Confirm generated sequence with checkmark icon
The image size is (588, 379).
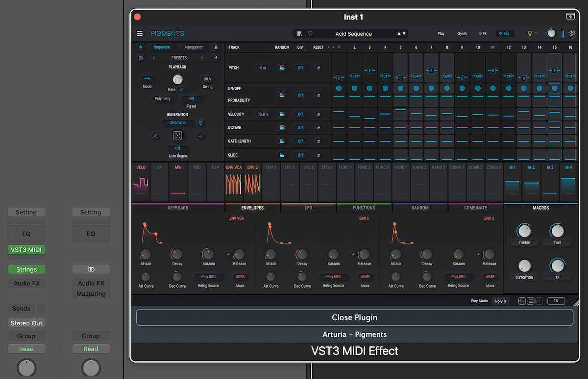tap(200, 136)
